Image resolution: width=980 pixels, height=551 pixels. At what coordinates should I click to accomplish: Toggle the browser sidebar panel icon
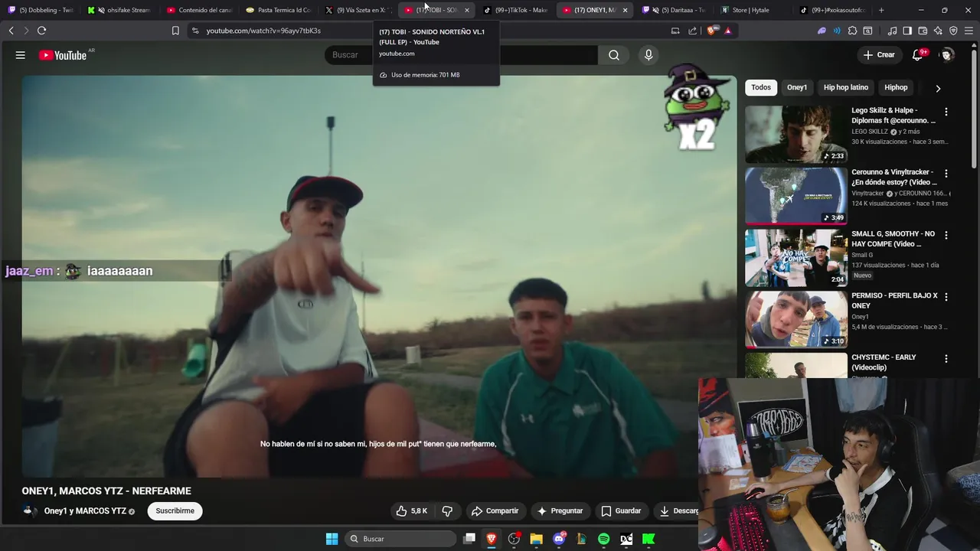[x=907, y=31]
